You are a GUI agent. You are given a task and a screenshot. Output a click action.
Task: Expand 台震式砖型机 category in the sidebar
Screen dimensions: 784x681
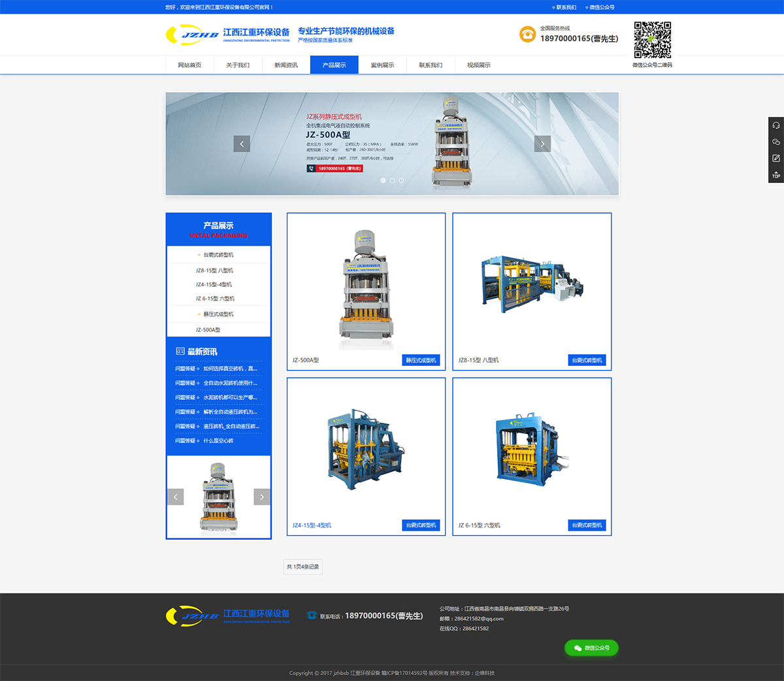click(x=218, y=255)
